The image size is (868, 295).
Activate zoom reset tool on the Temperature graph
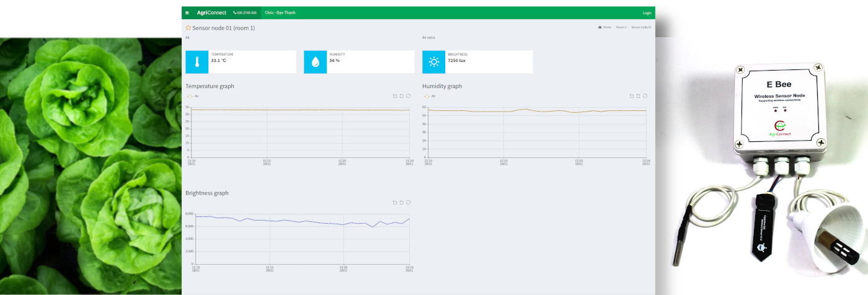pos(402,96)
